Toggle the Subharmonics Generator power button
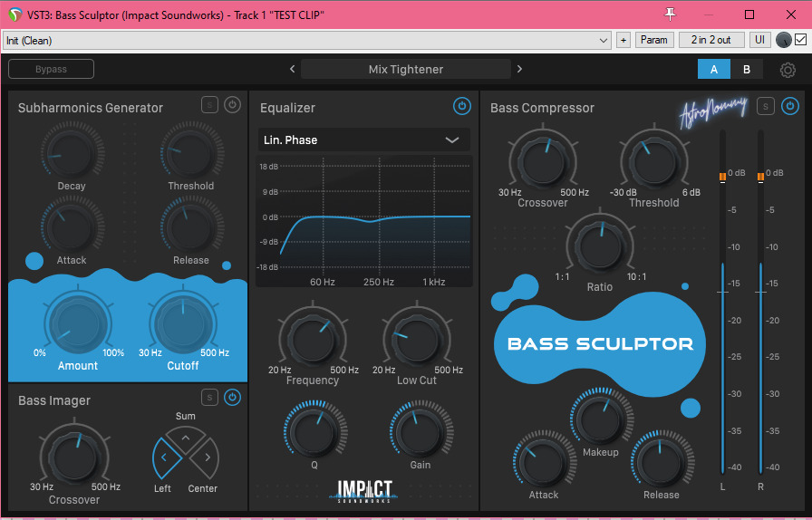The width and height of the screenshot is (812, 520). pos(233,105)
